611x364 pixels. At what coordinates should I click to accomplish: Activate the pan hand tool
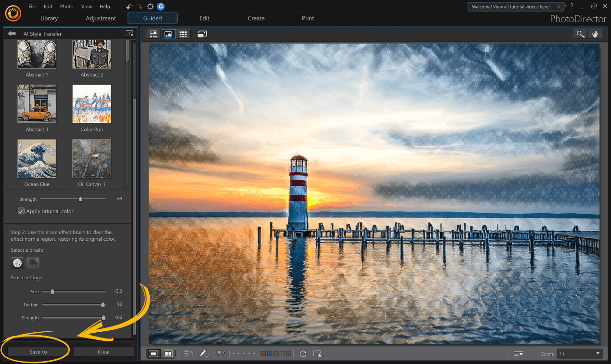(x=595, y=34)
